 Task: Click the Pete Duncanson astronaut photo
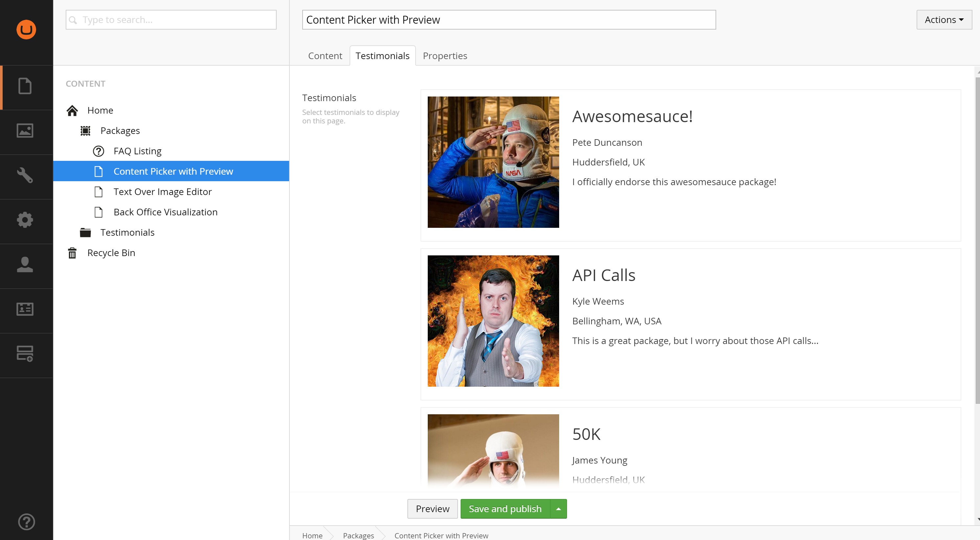click(x=493, y=162)
